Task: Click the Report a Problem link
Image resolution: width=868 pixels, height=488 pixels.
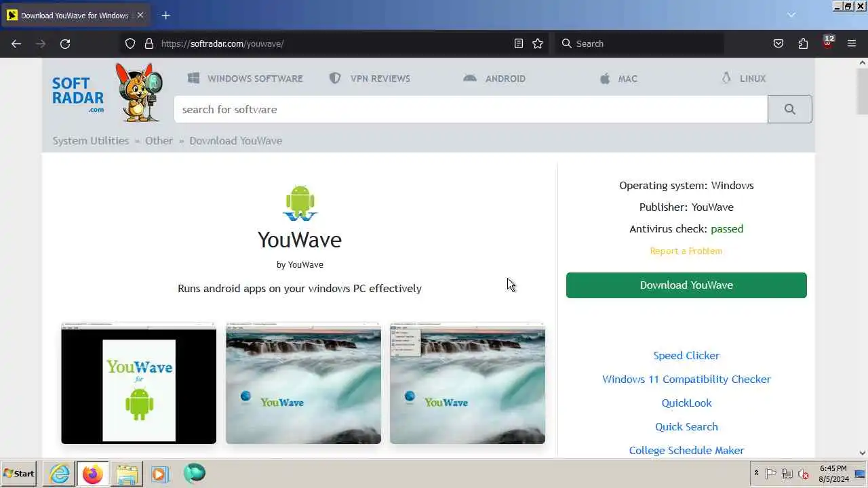Action: click(x=686, y=251)
